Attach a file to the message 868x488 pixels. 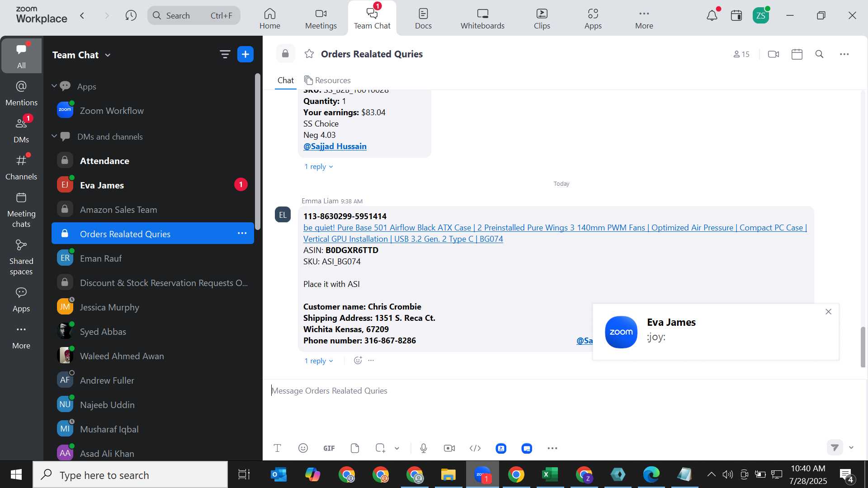pos(355,448)
